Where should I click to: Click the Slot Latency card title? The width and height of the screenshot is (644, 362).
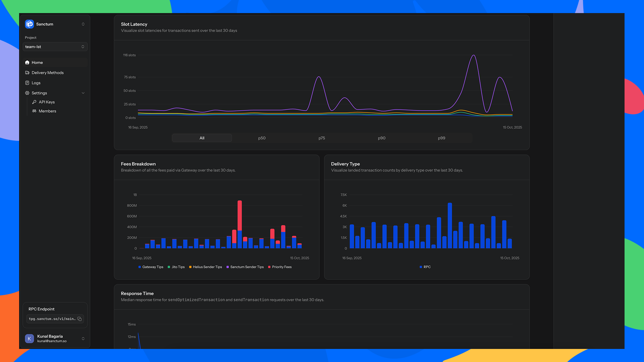[134, 24]
